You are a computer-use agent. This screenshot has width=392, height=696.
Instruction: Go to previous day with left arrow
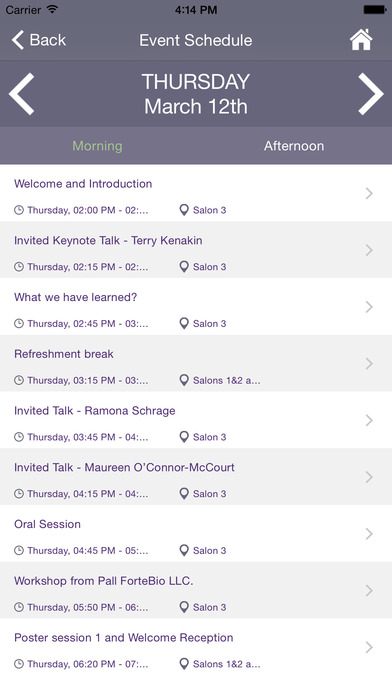(21, 94)
